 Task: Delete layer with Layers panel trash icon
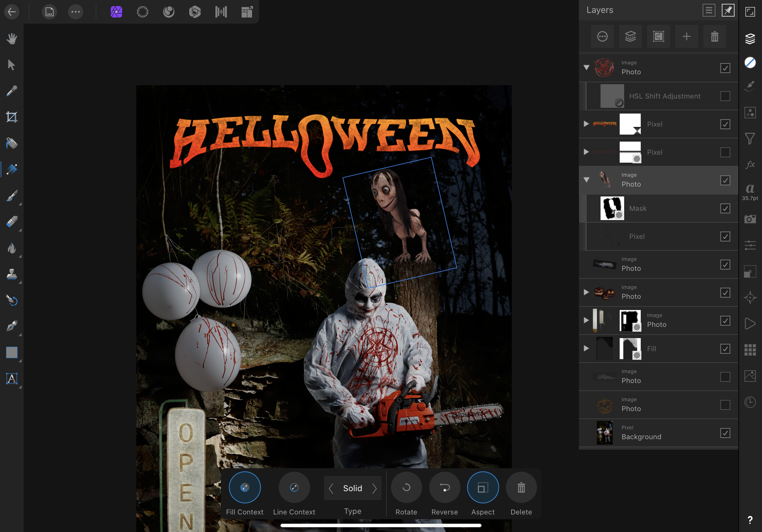[x=714, y=36]
